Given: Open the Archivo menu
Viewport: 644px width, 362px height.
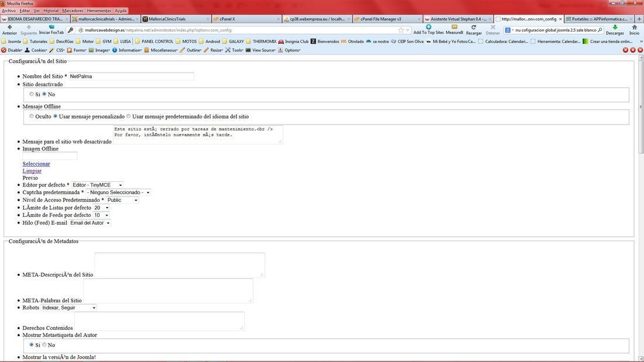Looking at the screenshot, I should pos(9,11).
